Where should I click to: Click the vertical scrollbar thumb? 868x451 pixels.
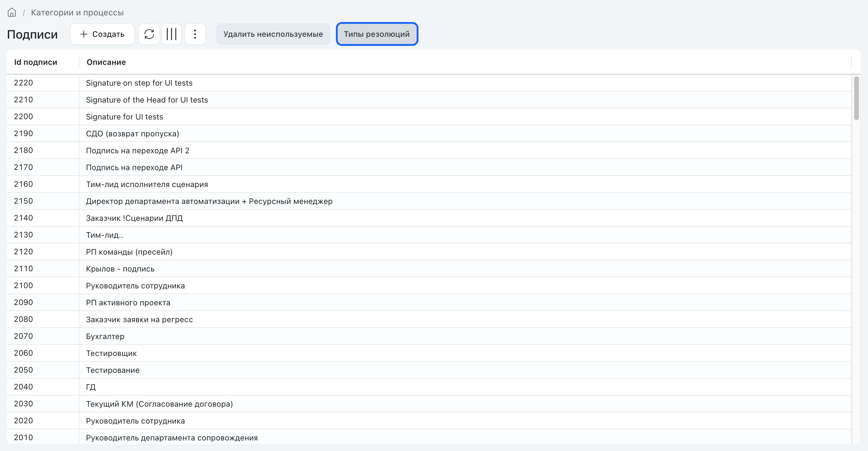coord(856,98)
